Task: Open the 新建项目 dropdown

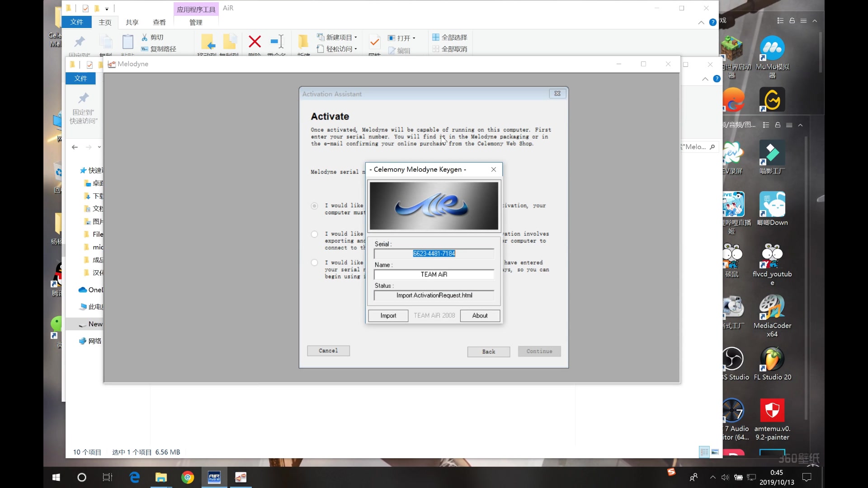Action: (x=337, y=37)
